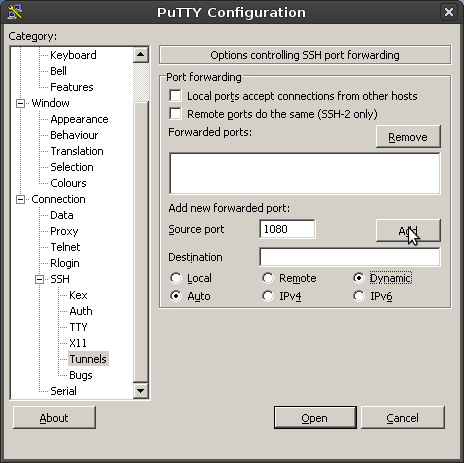Open the Data settings
Image resolution: width=464 pixels, height=463 pixels.
[x=62, y=215]
